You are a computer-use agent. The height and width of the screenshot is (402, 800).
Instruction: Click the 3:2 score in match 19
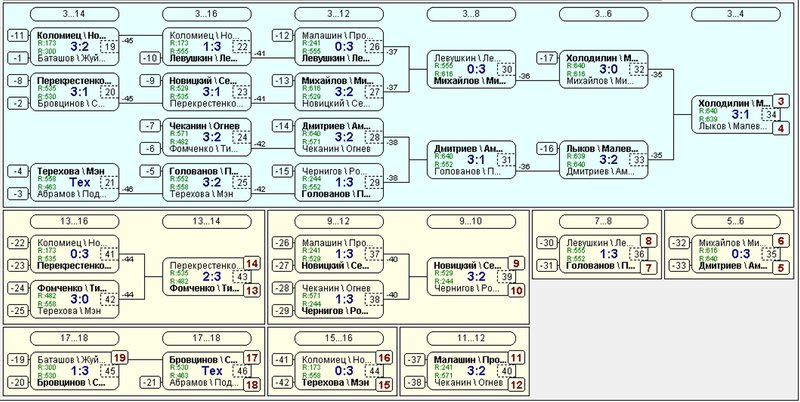pos(81,47)
